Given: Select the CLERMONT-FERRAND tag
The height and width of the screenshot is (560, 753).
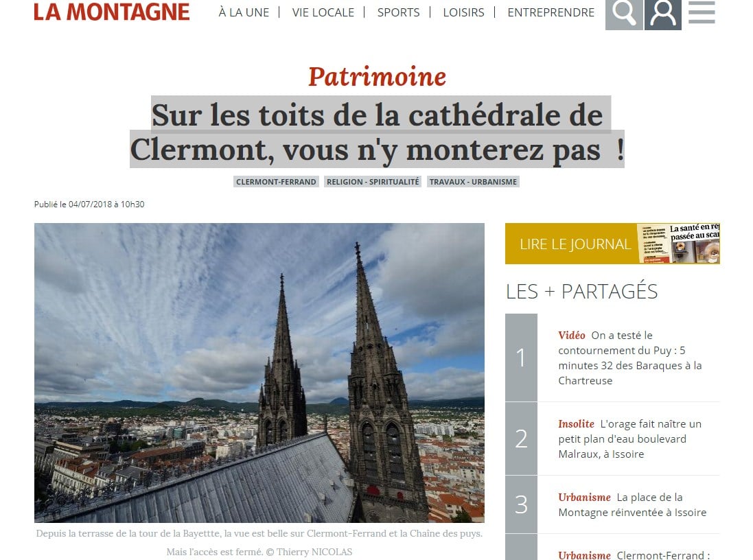Looking at the screenshot, I should click(276, 182).
